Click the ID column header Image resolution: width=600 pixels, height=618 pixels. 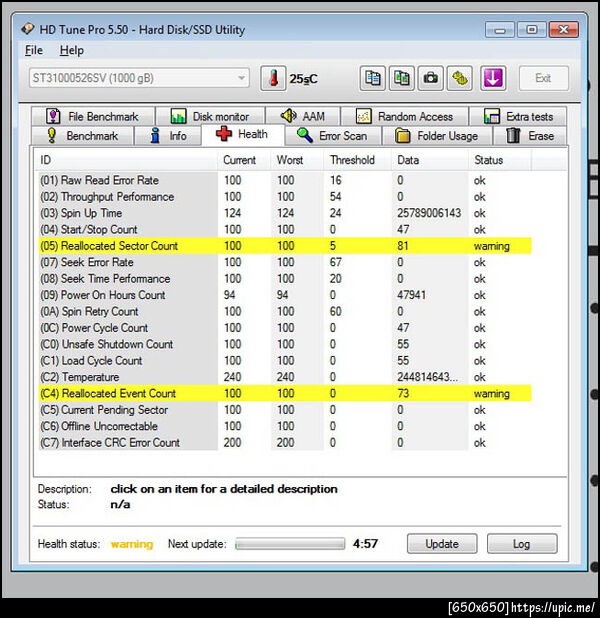pyautogui.click(x=127, y=160)
